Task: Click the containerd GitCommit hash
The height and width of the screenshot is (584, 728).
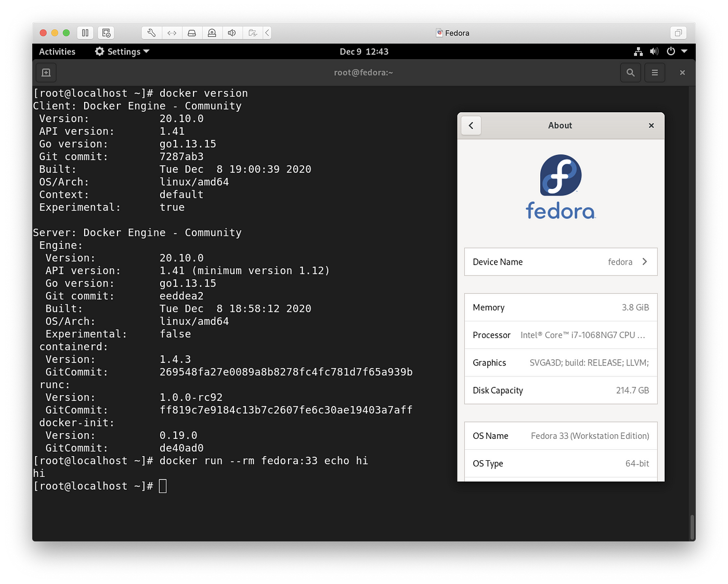Action: [x=286, y=372]
